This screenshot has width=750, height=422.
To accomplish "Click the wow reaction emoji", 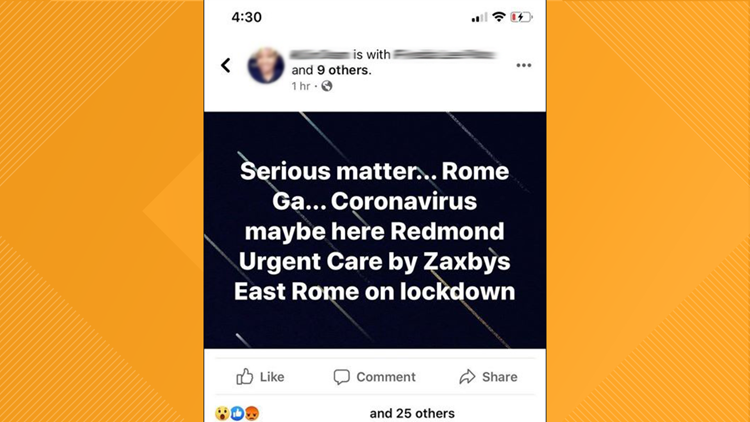I will pos(222,413).
